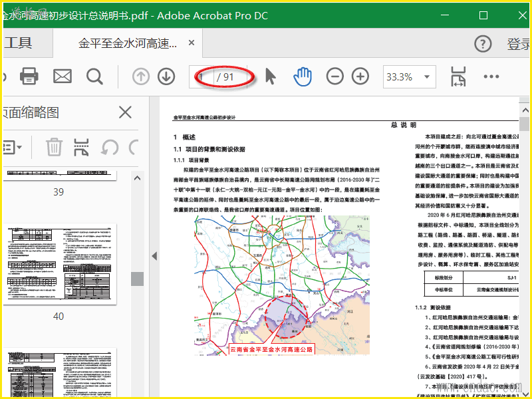
Task: Click heading 1.1.2 测设依据
Action: (433, 307)
